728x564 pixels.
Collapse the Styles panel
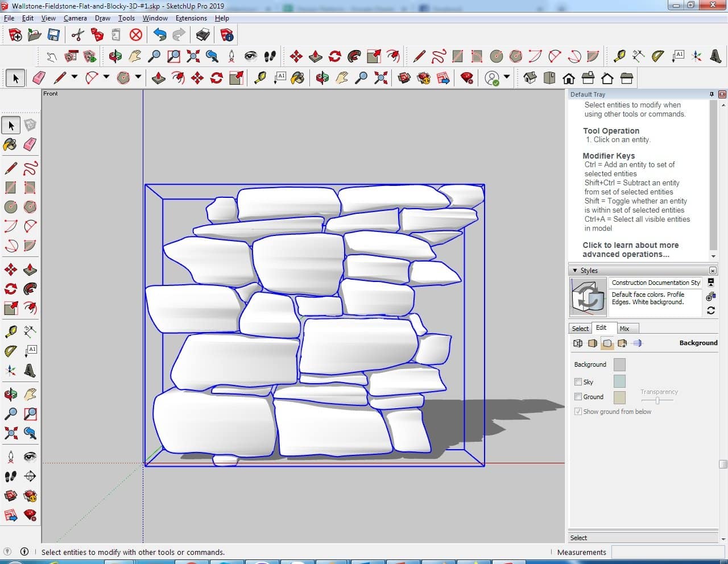point(575,271)
